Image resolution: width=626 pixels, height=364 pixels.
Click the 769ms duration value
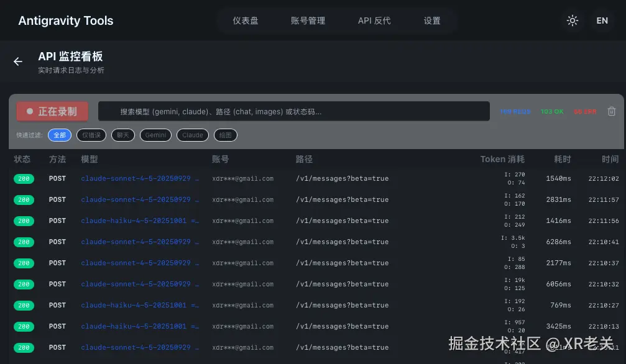(561, 306)
